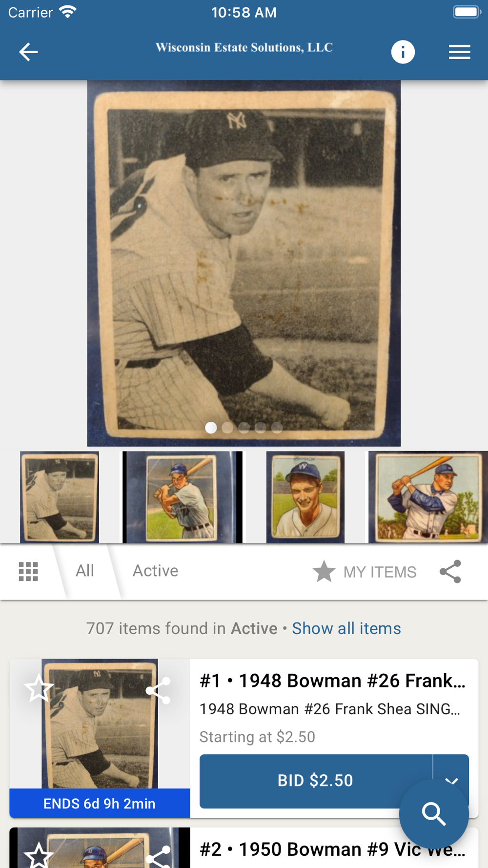Image resolution: width=488 pixels, height=868 pixels.
Task: Open the smiling Washington player thumbnail
Action: tap(305, 497)
